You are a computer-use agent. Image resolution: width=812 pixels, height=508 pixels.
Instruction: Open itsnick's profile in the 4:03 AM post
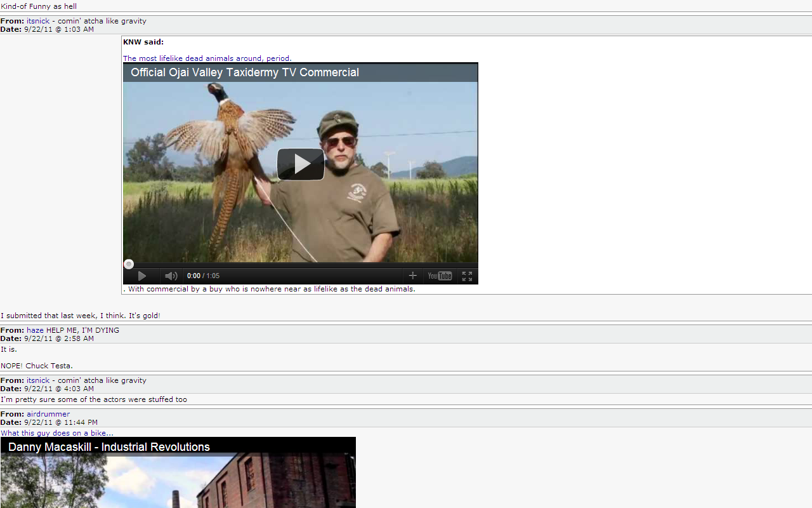(38, 380)
